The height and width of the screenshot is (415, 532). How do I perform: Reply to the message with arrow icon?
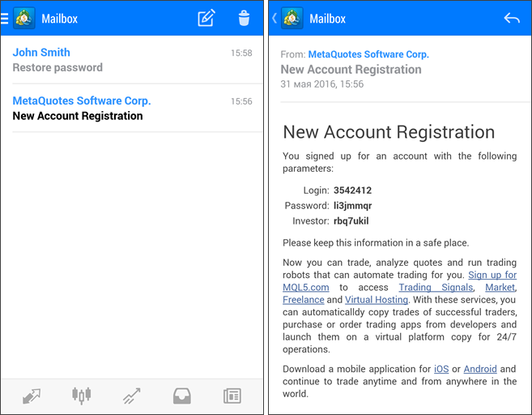point(512,18)
